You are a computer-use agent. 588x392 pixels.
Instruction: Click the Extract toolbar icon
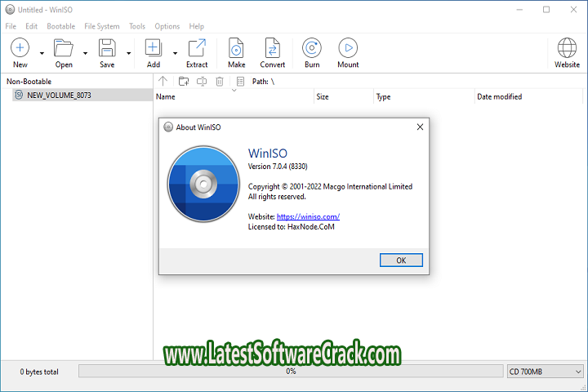[x=197, y=48]
